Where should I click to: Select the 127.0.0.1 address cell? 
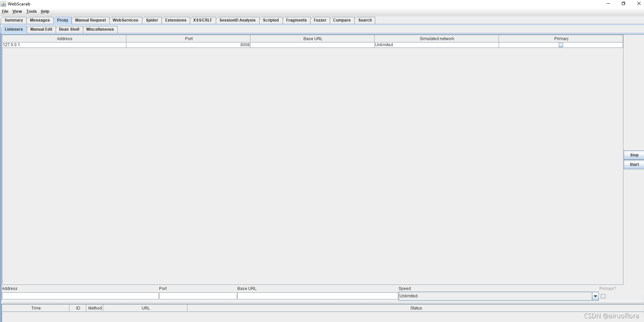64,45
